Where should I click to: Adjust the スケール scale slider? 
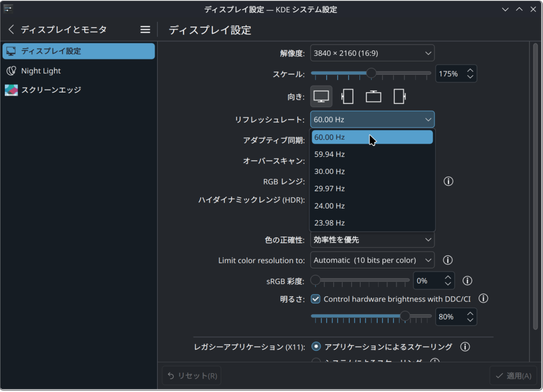pos(371,73)
